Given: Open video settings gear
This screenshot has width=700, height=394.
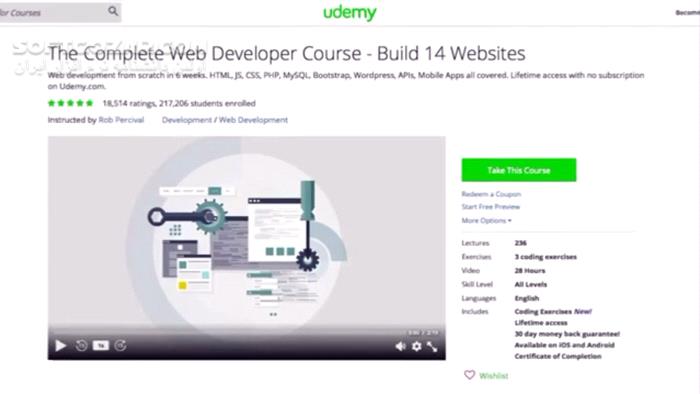Looking at the screenshot, I should (x=417, y=346).
